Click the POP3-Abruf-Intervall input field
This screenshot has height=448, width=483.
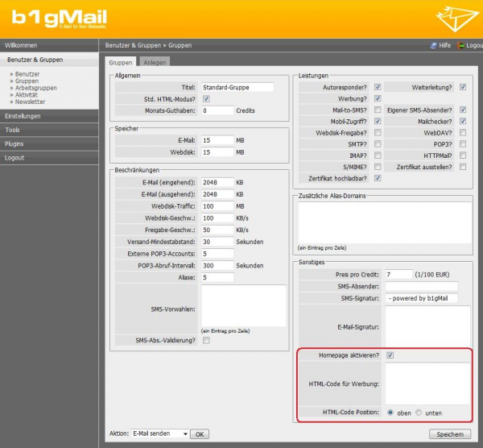pyautogui.click(x=217, y=265)
